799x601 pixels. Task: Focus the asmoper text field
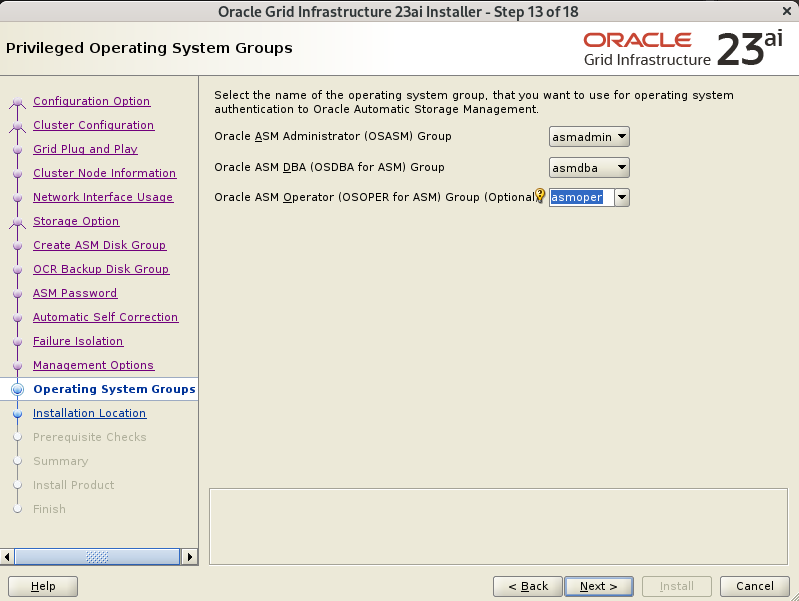tap(581, 197)
